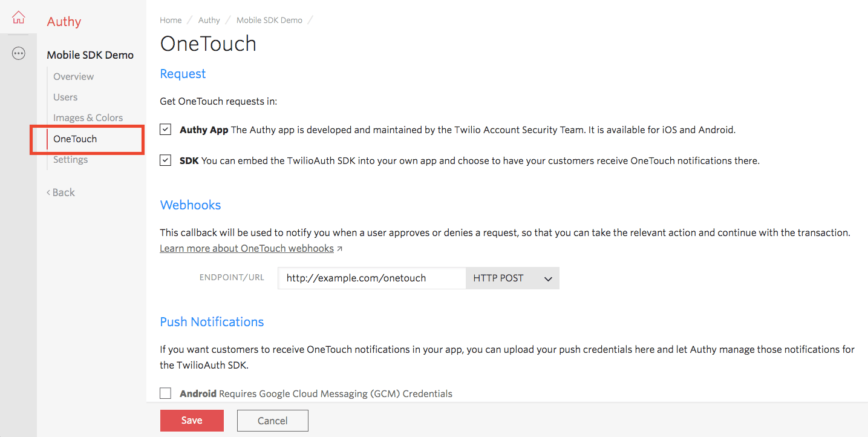The height and width of the screenshot is (437, 868).
Task: Click the external link arrow beside webhooks link
Action: (339, 249)
